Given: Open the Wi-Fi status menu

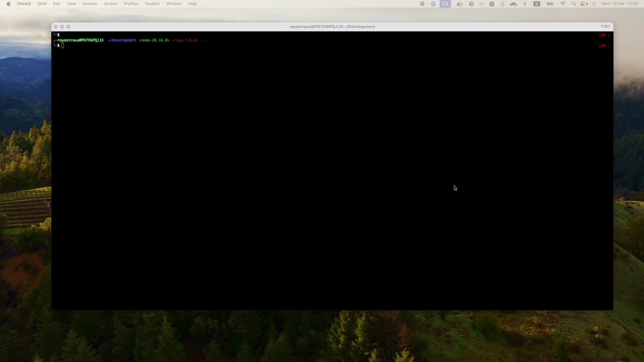Looking at the screenshot, I should click(563, 4).
